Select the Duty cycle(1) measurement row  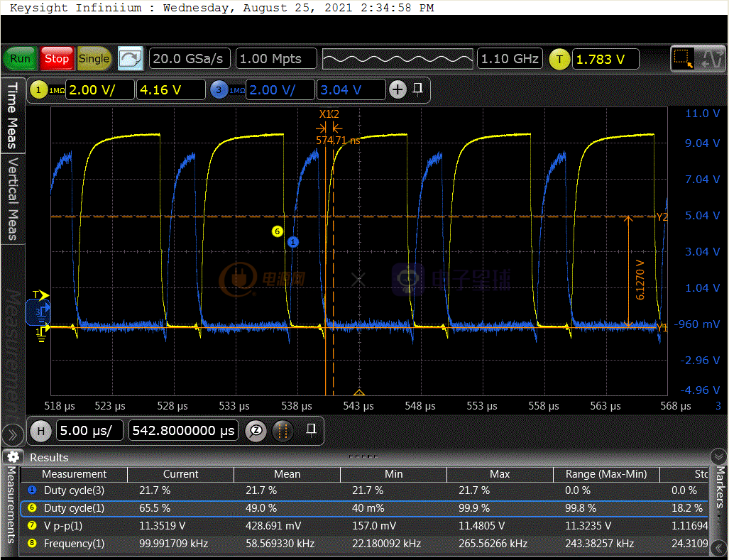pyautogui.click(x=74, y=508)
